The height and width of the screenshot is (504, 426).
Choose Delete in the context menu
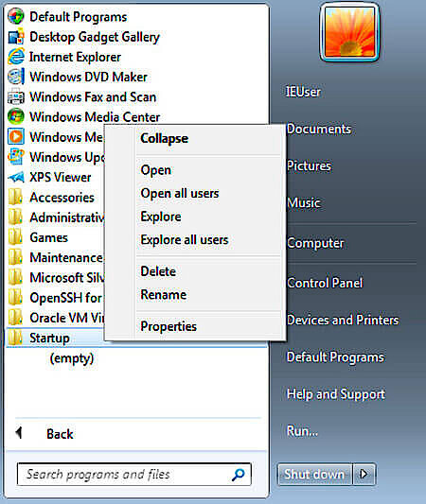coord(158,271)
